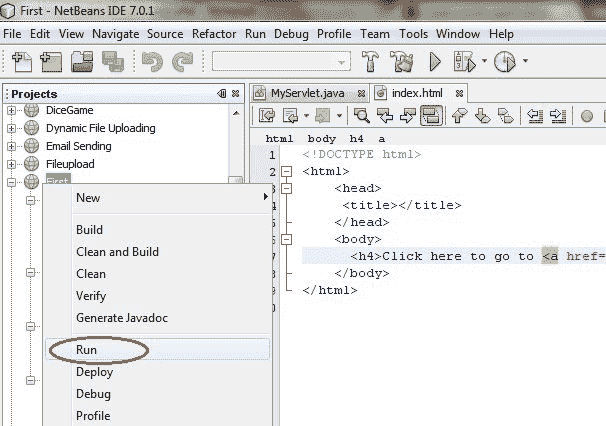The image size is (606, 426).
Task: Click the Redo arrow icon
Action: point(182,61)
